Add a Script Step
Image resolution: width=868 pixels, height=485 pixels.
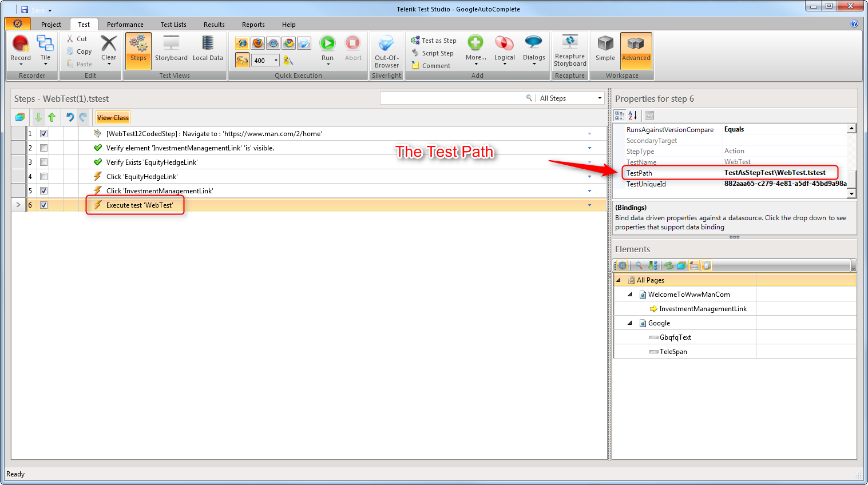click(x=433, y=53)
